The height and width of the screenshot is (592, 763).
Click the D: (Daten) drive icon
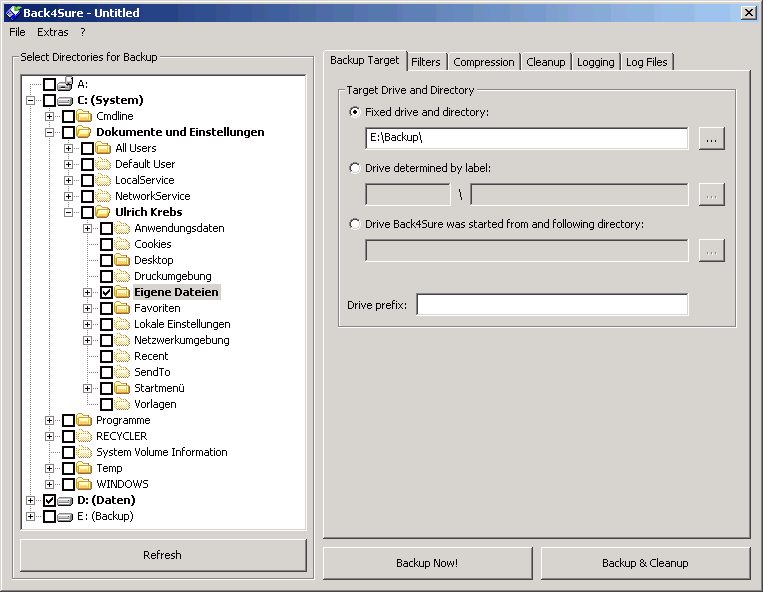[x=65, y=501]
